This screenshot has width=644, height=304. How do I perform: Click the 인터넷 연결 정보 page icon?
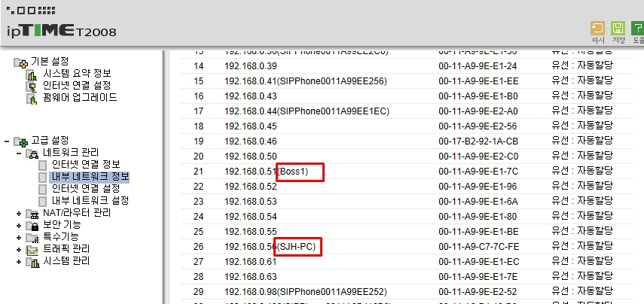point(42,166)
